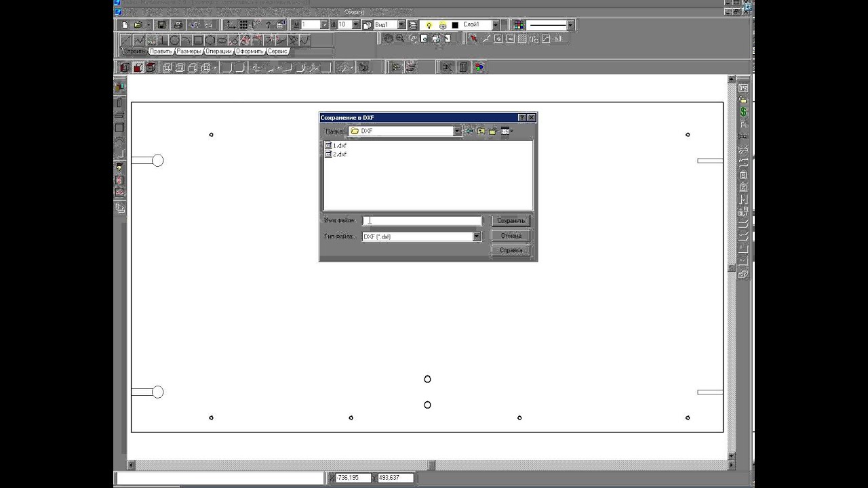The image size is (868, 488).
Task: Click Up One Level folder icon in dialog
Action: tap(481, 131)
